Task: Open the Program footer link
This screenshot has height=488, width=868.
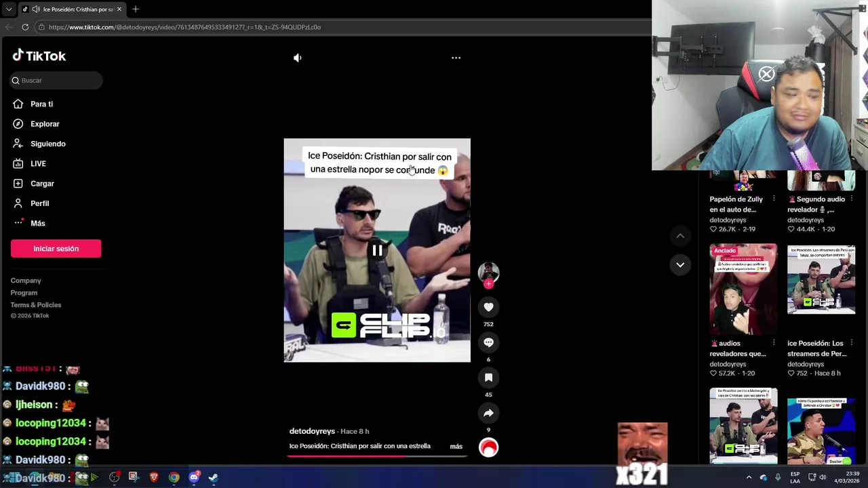Action: (24, 293)
